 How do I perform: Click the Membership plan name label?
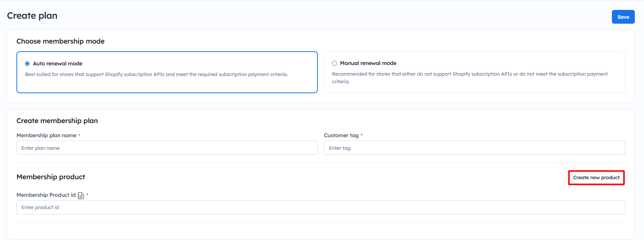[x=46, y=135]
